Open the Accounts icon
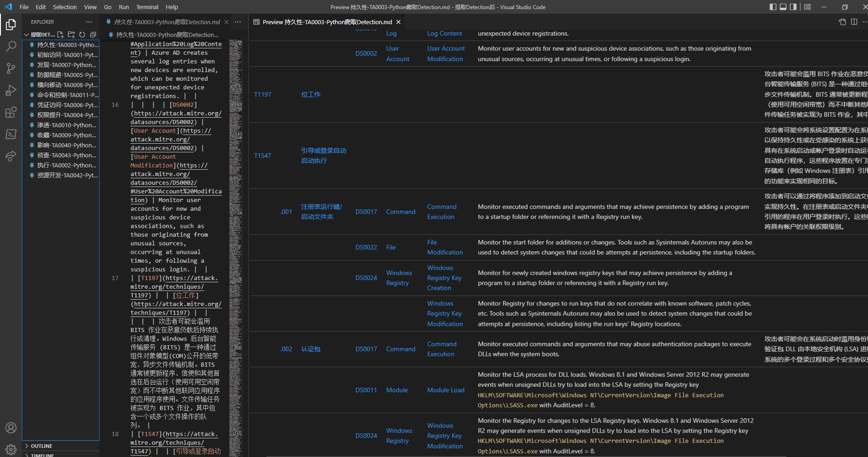 coord(11,428)
